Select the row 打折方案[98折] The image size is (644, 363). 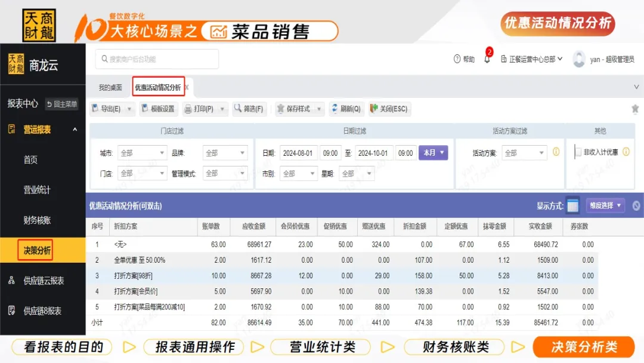click(342, 276)
